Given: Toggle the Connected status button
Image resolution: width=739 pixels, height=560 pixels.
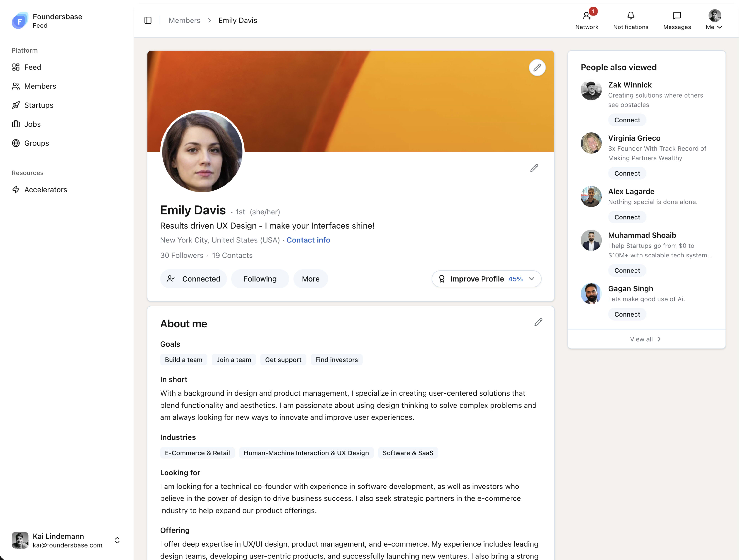Looking at the screenshot, I should [x=193, y=279].
